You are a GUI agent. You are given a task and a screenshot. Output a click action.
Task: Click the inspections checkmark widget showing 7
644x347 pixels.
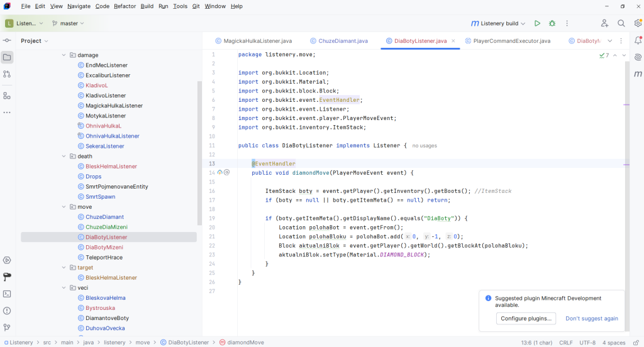pyautogui.click(x=604, y=55)
